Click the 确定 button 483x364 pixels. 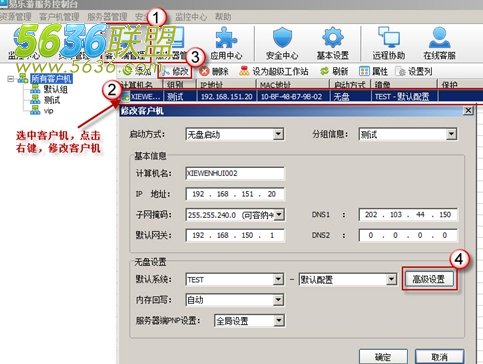(383, 357)
